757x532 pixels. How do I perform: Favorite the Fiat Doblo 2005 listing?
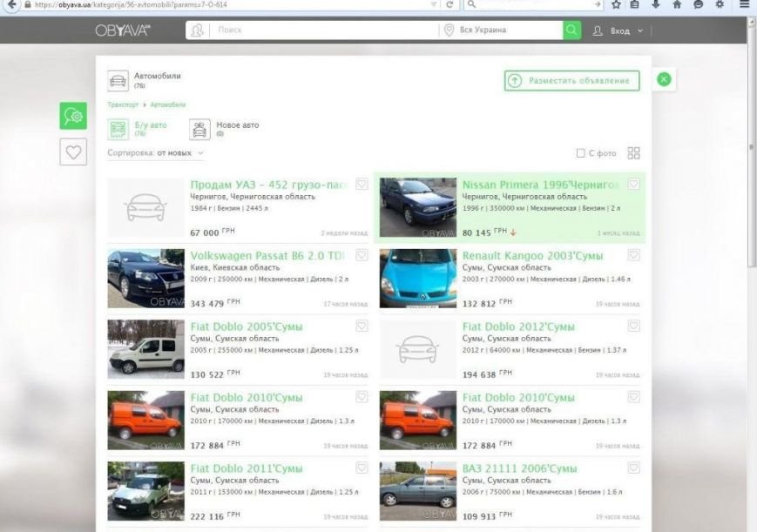pos(362,326)
